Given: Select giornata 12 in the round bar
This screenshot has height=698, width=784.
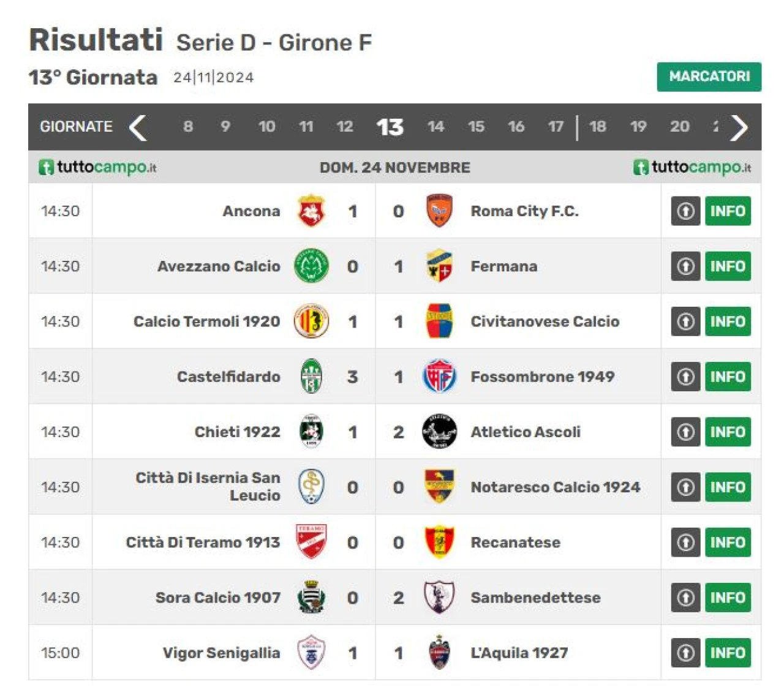Looking at the screenshot, I should (x=344, y=127).
